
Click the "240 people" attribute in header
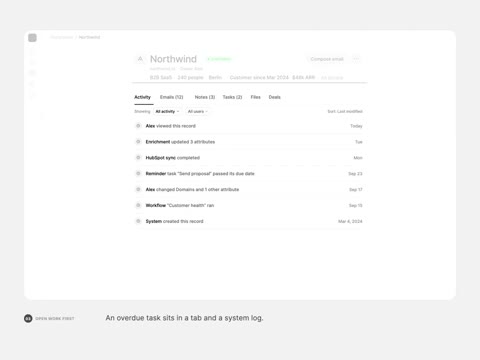[190, 77]
